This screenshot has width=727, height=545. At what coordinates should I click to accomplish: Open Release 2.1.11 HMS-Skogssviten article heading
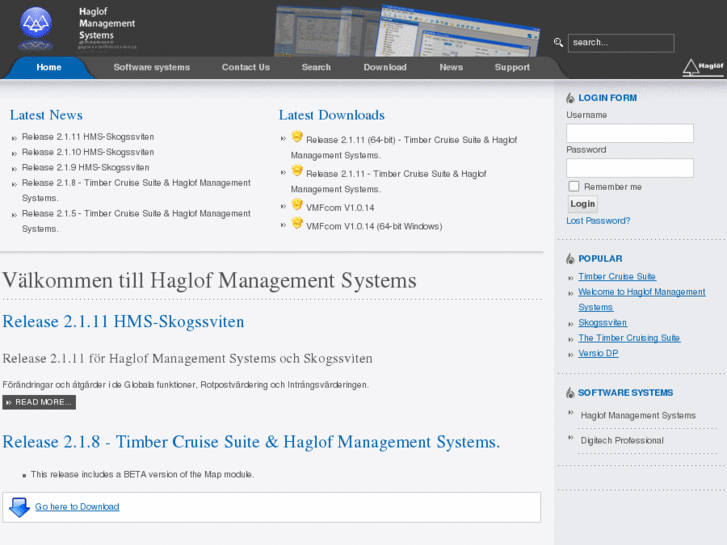tap(123, 321)
